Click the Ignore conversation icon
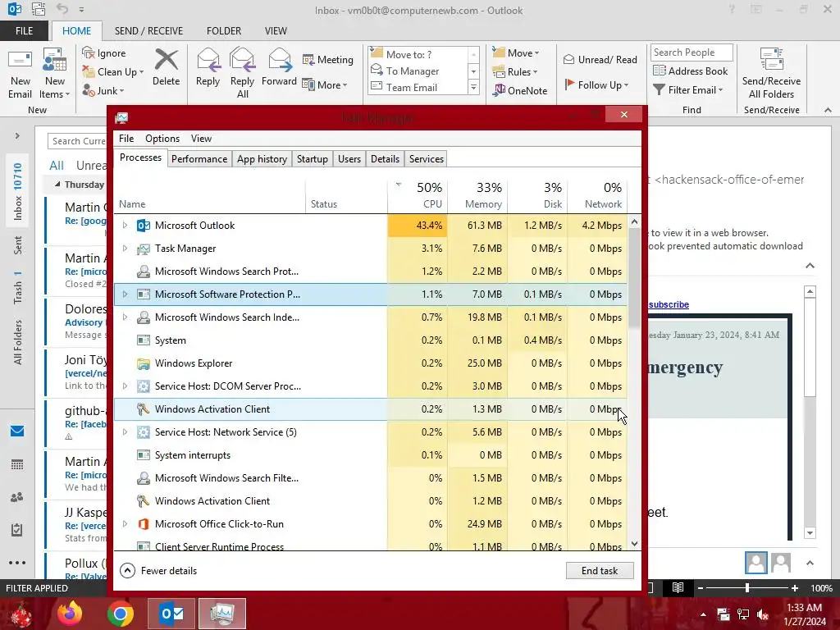Viewport: 840px width, 630px height. click(89, 52)
